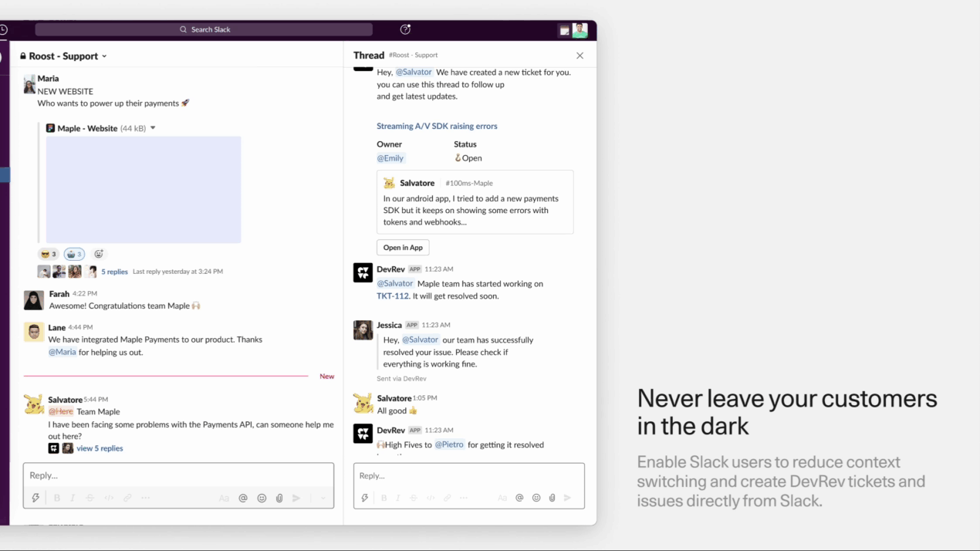Open send options arrow in channel composer
980x551 pixels.
click(x=323, y=499)
